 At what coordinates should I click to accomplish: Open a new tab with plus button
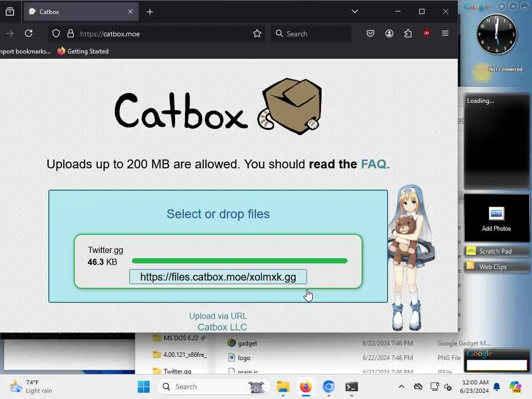point(150,12)
